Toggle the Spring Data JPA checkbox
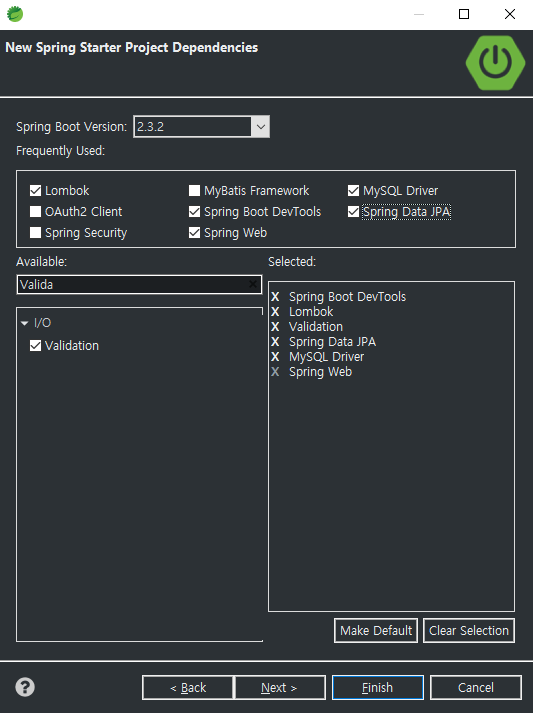Screen dimensions: 533x713 point(353,211)
